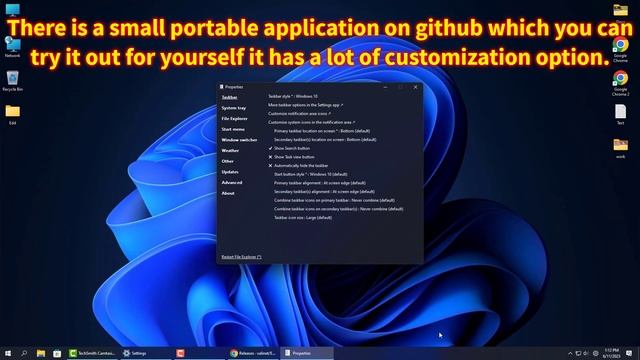640x360 pixels.
Task: Open Recycle Bin desktop icon
Action: (x=13, y=81)
